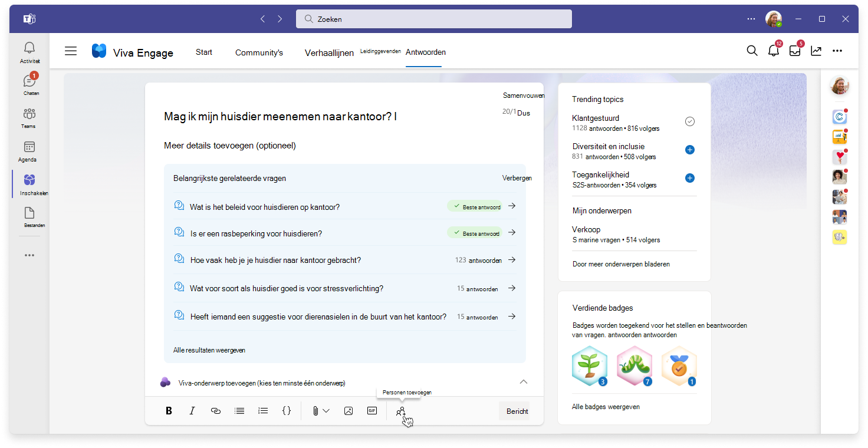This screenshot has width=868, height=448.
Task: Select the Antwoorden tab
Action: pyautogui.click(x=426, y=52)
